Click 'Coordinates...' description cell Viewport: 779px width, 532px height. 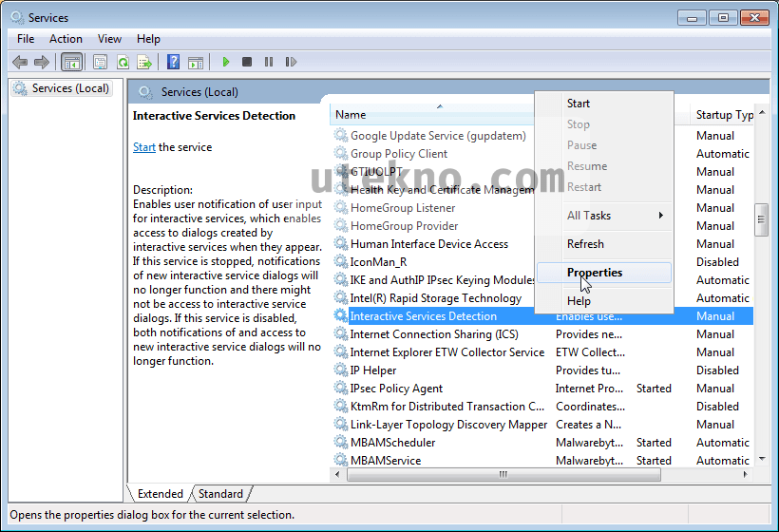click(590, 407)
